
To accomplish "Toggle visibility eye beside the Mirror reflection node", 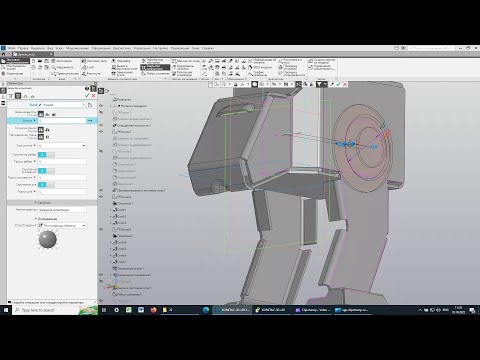I will (x=101, y=275).
